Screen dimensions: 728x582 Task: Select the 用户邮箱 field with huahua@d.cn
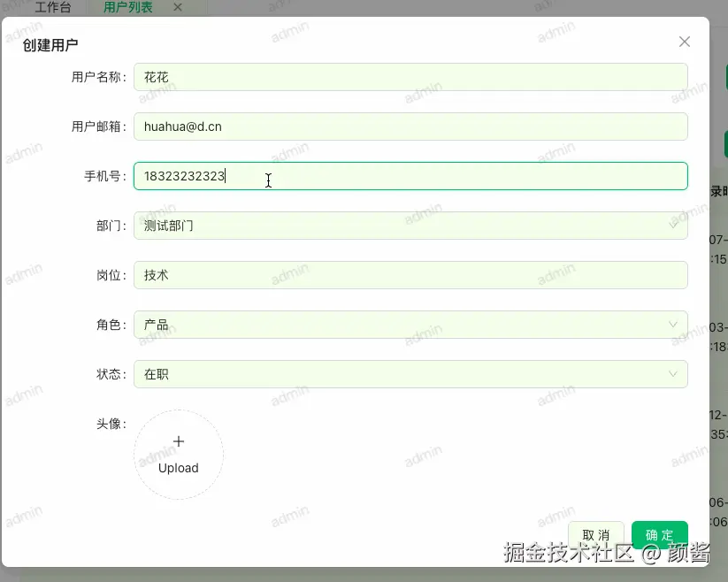tap(411, 126)
